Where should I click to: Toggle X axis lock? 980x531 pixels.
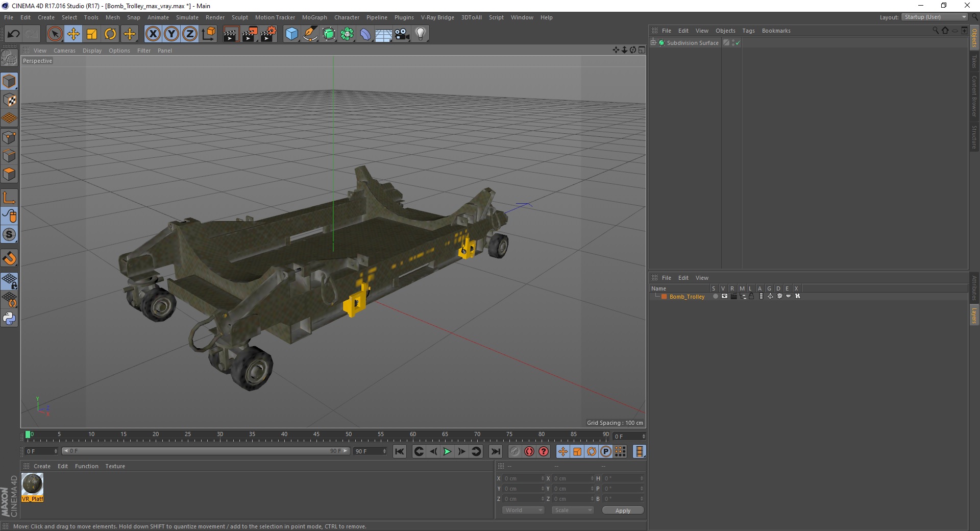[x=153, y=34]
